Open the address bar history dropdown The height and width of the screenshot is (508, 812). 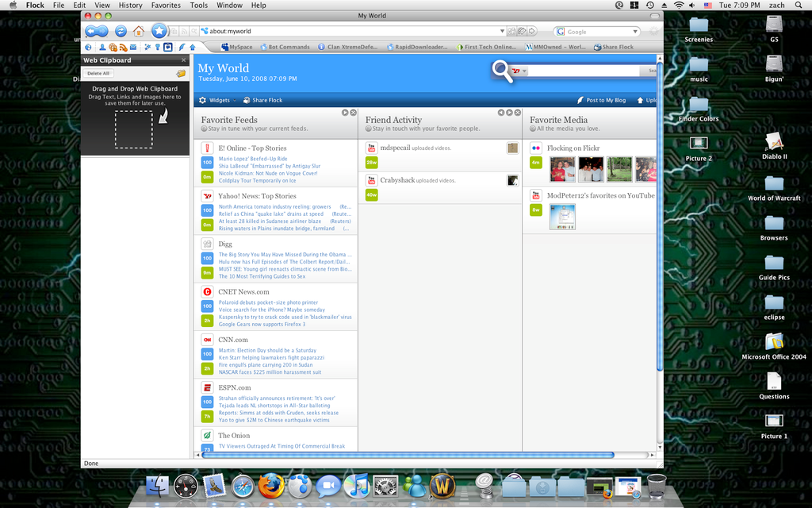[502, 31]
